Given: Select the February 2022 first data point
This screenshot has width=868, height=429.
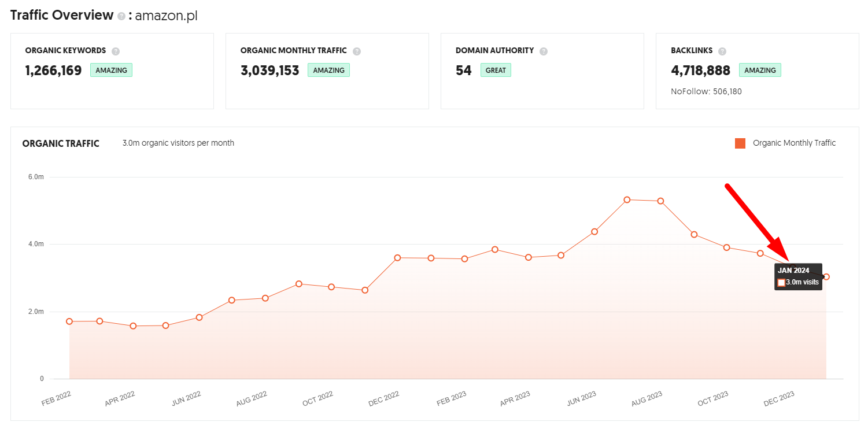Looking at the screenshot, I should pos(69,321).
